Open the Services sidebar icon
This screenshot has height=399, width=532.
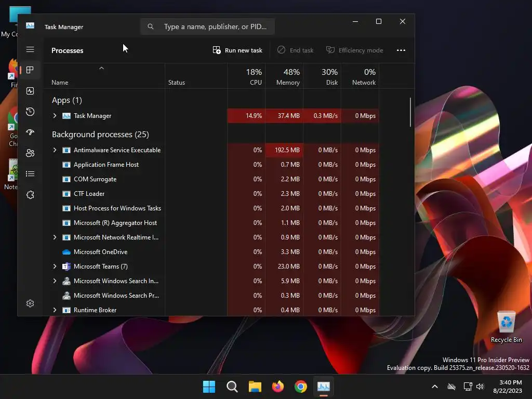click(30, 195)
